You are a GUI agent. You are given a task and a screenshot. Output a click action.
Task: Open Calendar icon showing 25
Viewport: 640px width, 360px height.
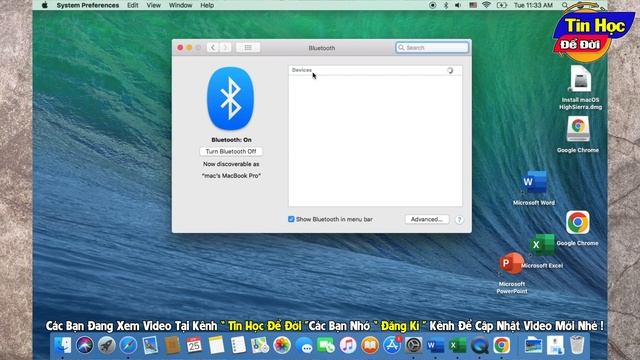coord(194,345)
